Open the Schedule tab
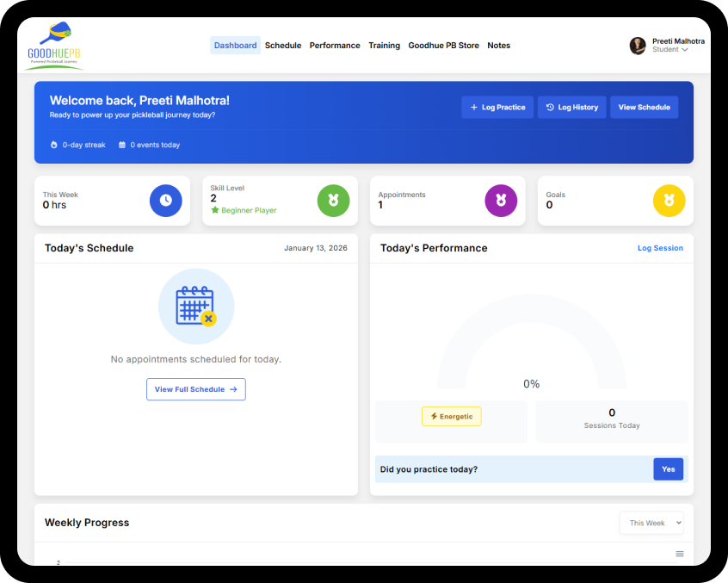Viewport: 728px width, 583px height. (283, 46)
